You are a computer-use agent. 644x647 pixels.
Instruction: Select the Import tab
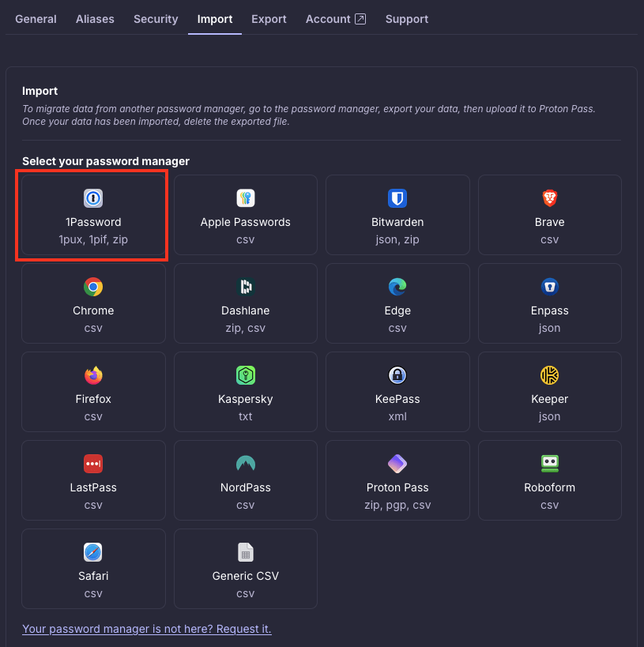coord(215,19)
